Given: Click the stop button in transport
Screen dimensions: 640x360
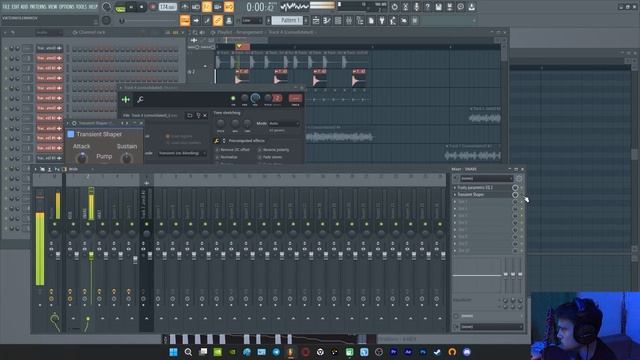Looking at the screenshot, I should 142,7.
